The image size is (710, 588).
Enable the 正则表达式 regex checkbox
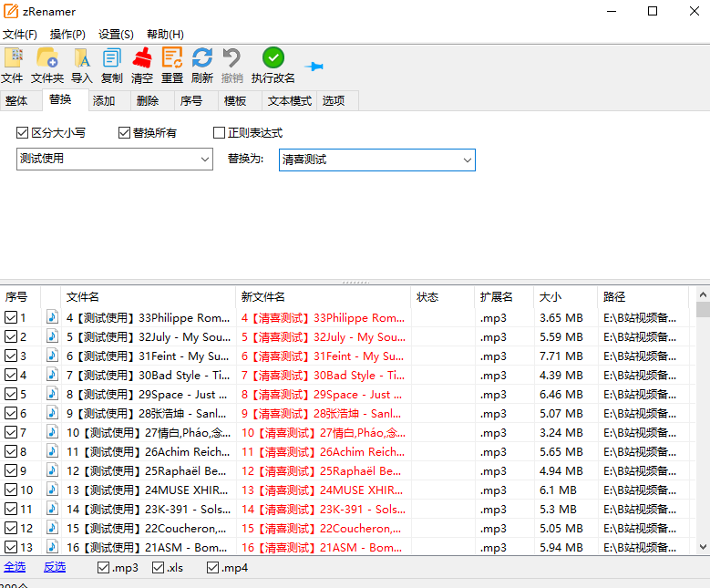point(220,133)
